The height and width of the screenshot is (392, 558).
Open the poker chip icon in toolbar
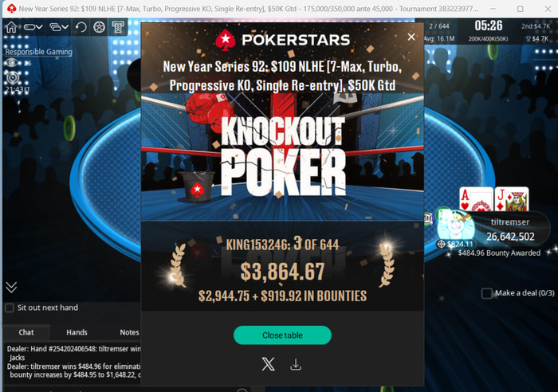[100, 27]
